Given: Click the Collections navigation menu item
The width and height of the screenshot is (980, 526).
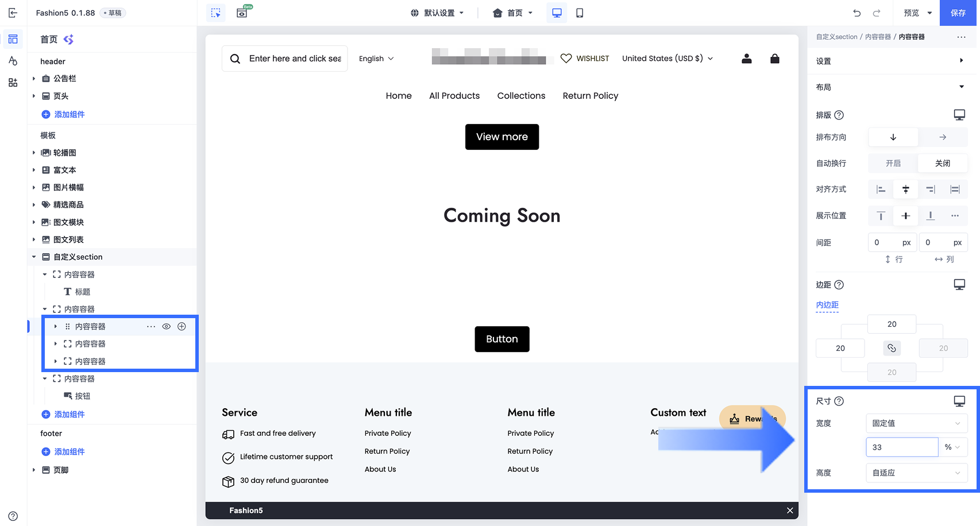Looking at the screenshot, I should point(521,96).
